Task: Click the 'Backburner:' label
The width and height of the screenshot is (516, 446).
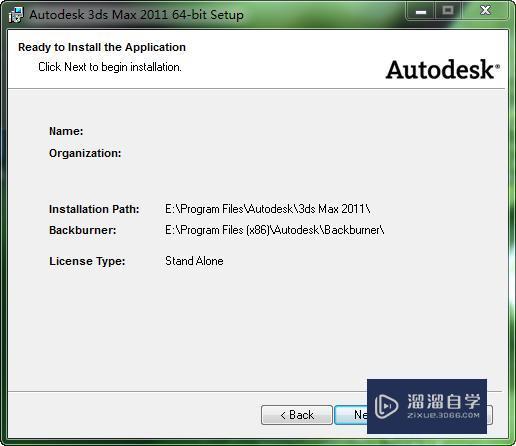Action: (x=83, y=230)
